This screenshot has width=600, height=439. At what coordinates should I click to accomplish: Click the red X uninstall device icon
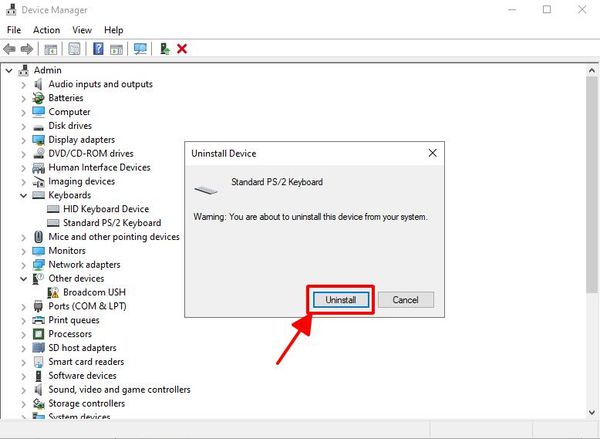click(x=182, y=48)
